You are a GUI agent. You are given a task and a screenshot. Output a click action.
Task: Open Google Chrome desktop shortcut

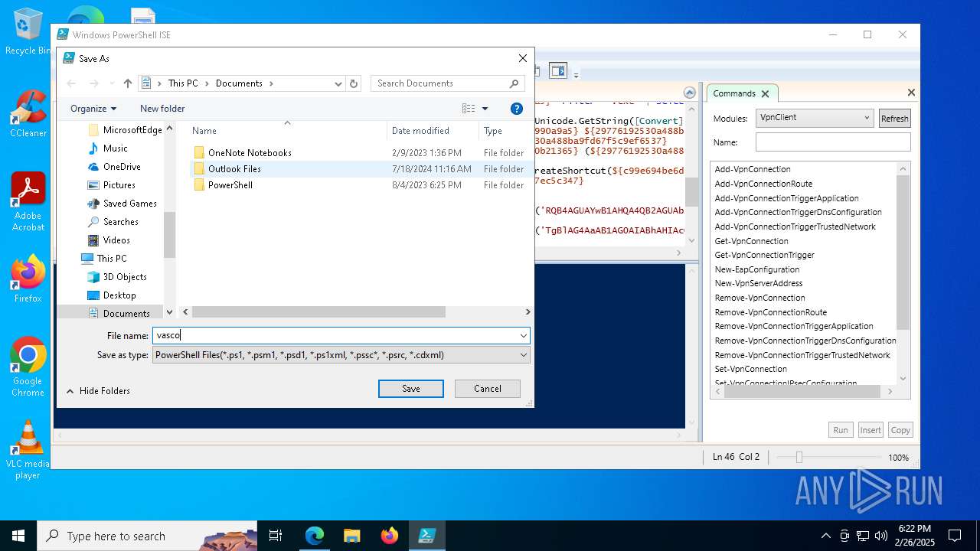coord(28,367)
